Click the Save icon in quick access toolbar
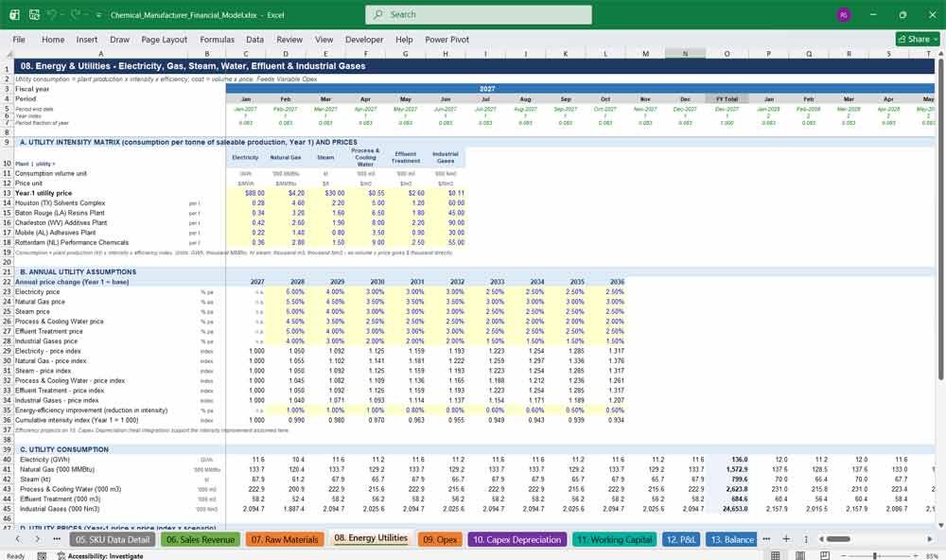 [34, 14]
